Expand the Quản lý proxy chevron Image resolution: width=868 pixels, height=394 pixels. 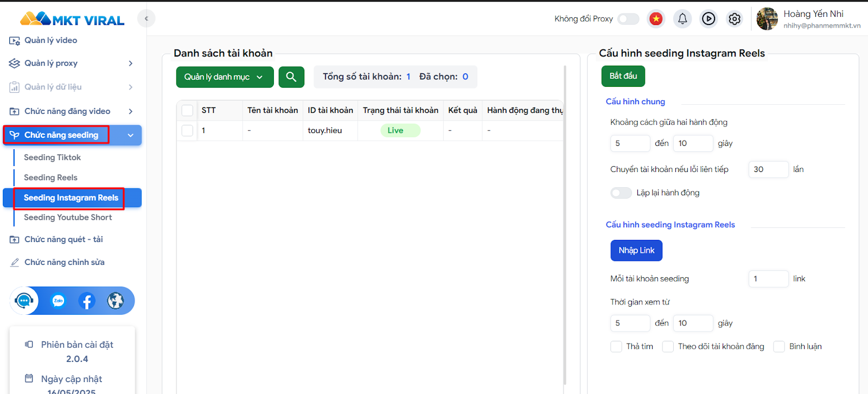(131, 63)
